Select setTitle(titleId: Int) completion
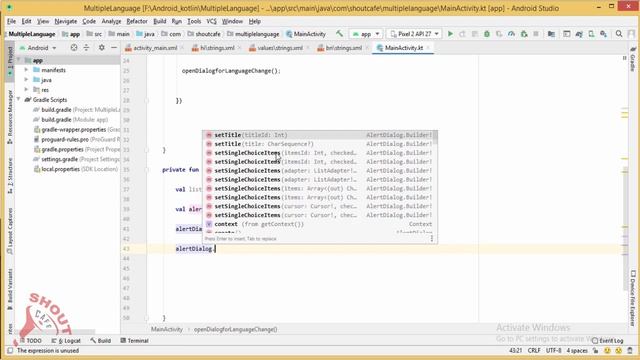Viewport: 640px width, 360px height. point(319,135)
